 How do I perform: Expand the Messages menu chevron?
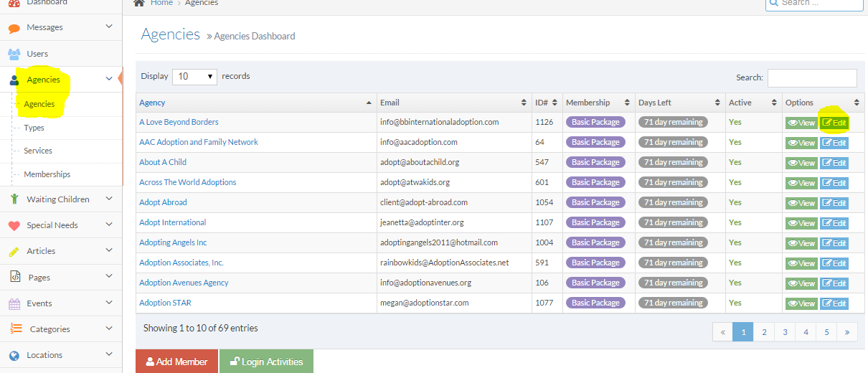click(109, 27)
